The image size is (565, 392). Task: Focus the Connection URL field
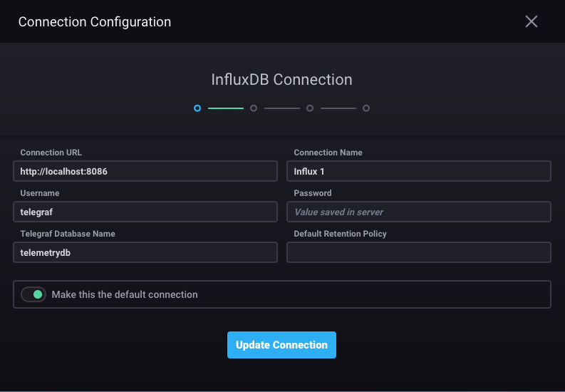click(x=145, y=171)
